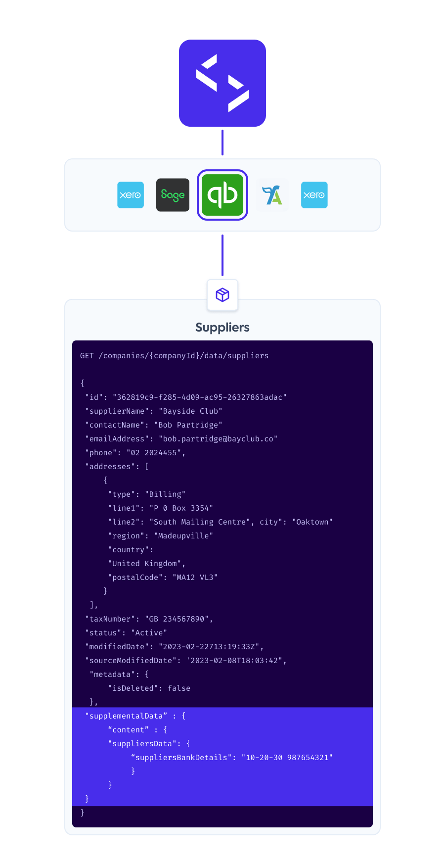The width and height of the screenshot is (445, 868).
Task: Click the taxNumber "GB 234567890" line
Action: [149, 619]
